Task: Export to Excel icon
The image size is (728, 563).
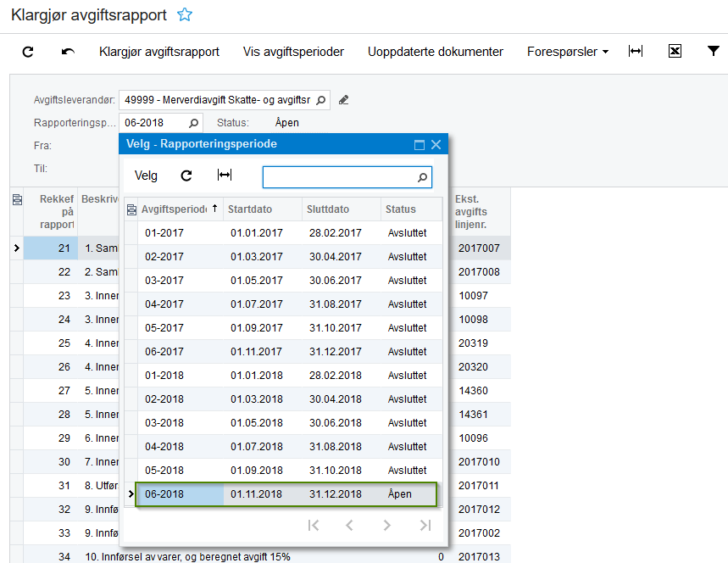Action: click(x=675, y=51)
